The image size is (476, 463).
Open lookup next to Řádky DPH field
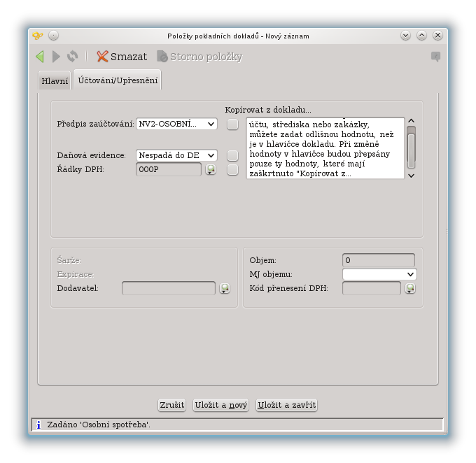(x=211, y=169)
